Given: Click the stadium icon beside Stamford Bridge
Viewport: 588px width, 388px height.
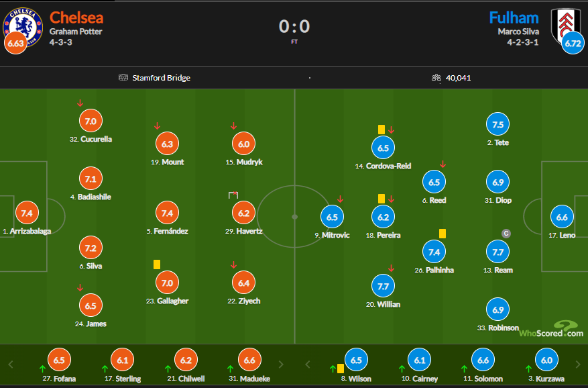Looking at the screenshot, I should pos(123,78).
